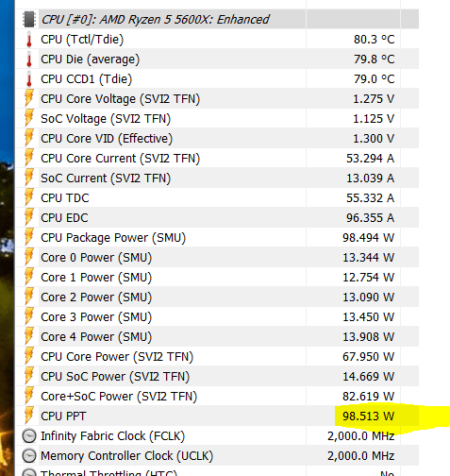Screen dimensions: 450x476
Task: Click lightning icon next to CPU TDC
Action: coord(29,197)
